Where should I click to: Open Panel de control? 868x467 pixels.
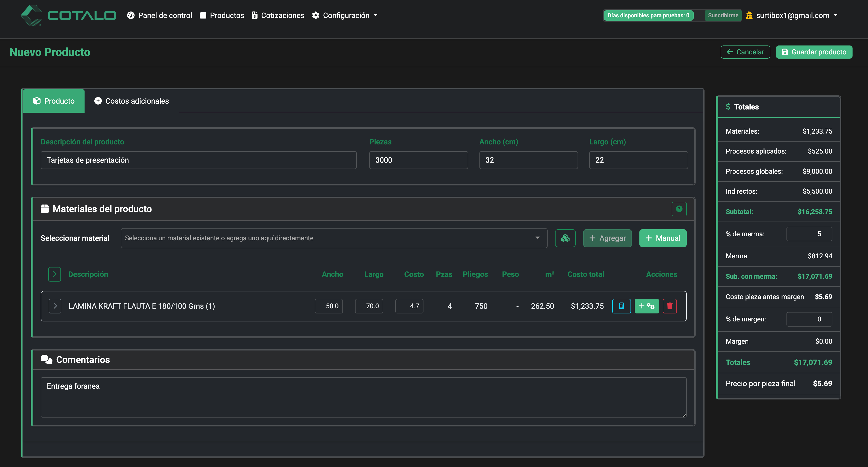point(160,15)
